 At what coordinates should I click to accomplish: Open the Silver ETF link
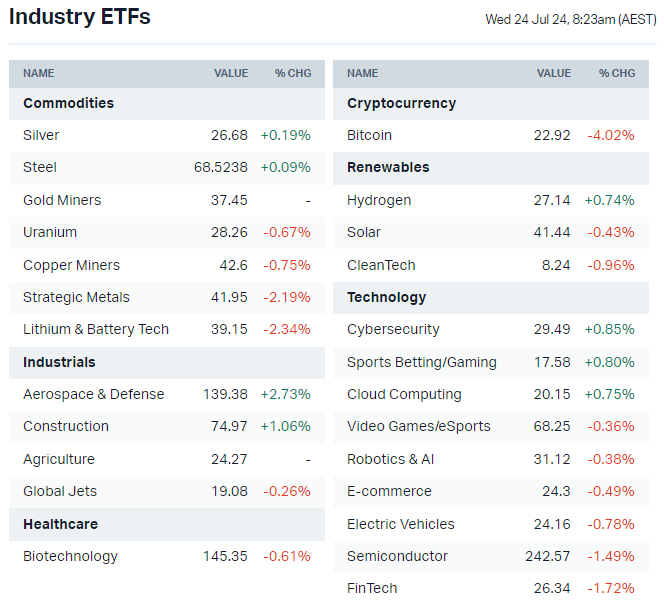[x=41, y=135]
